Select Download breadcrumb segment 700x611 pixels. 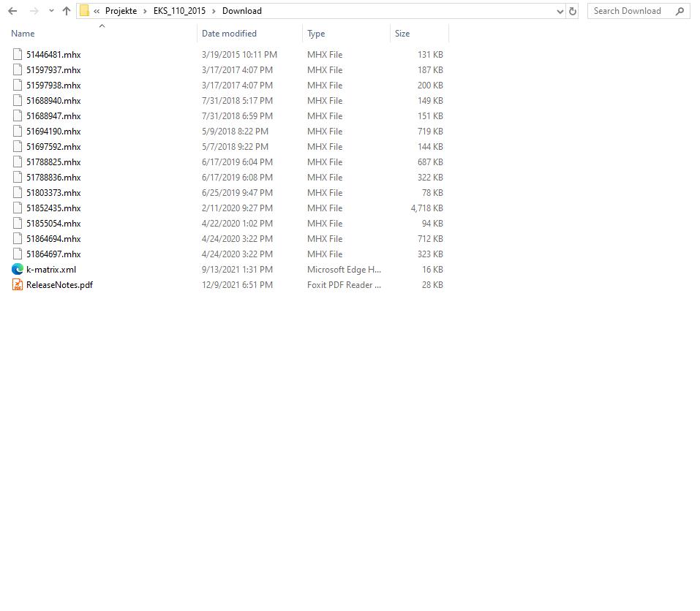click(x=242, y=11)
